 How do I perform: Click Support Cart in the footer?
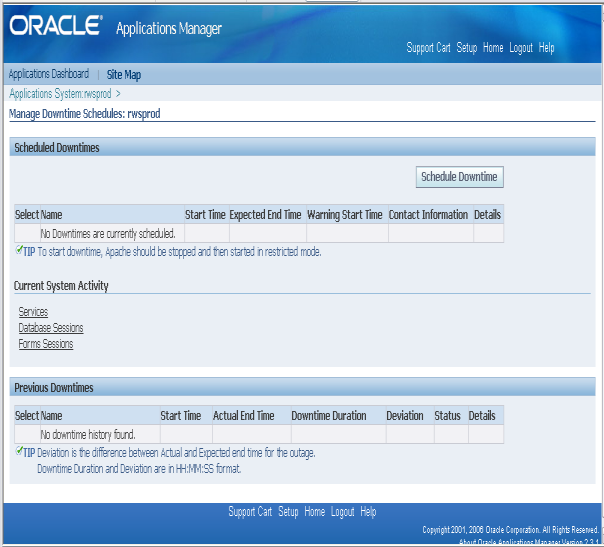250,512
